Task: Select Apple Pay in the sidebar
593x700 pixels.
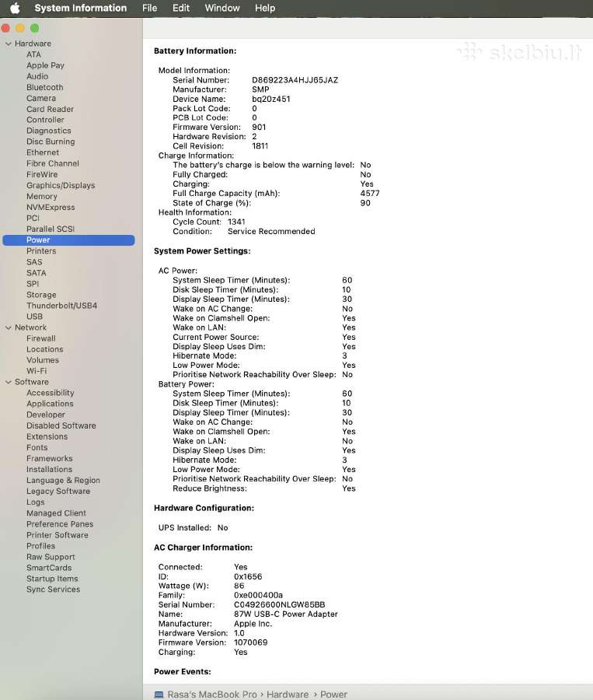Action: tap(45, 65)
